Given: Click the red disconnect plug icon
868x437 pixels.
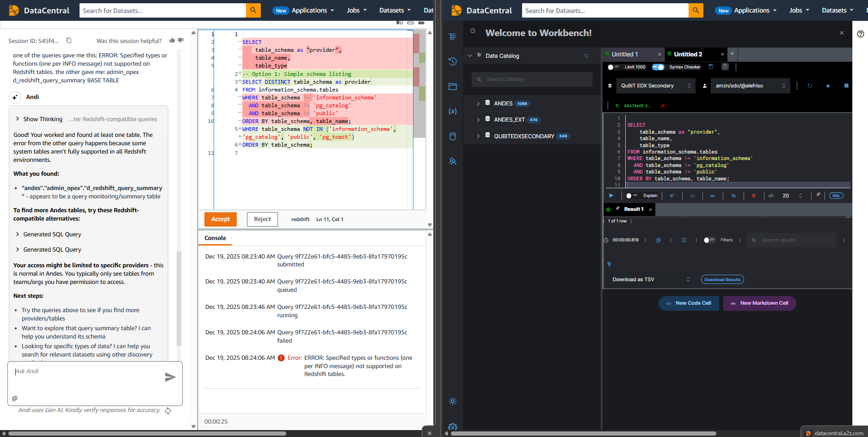Looking at the screenshot, I should 663,105.
